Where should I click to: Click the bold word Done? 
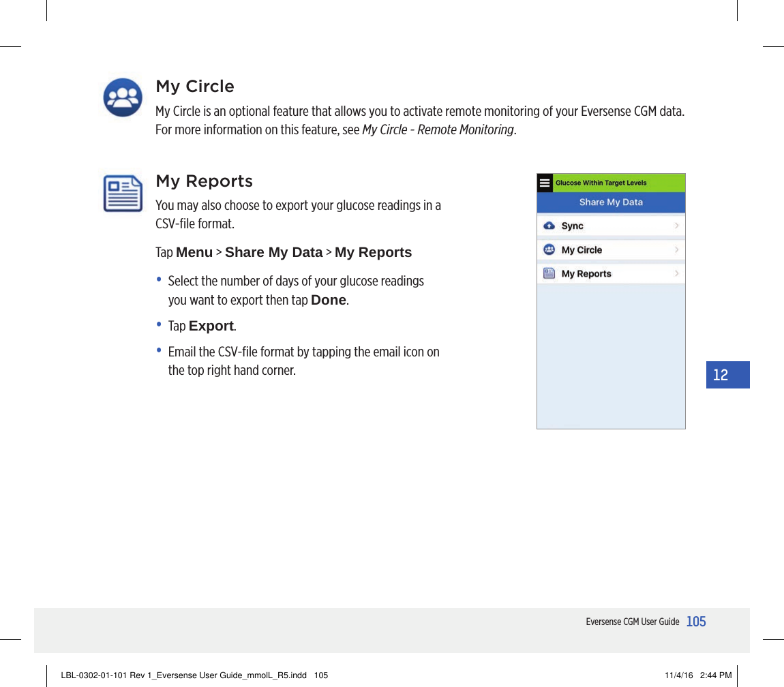coord(329,300)
